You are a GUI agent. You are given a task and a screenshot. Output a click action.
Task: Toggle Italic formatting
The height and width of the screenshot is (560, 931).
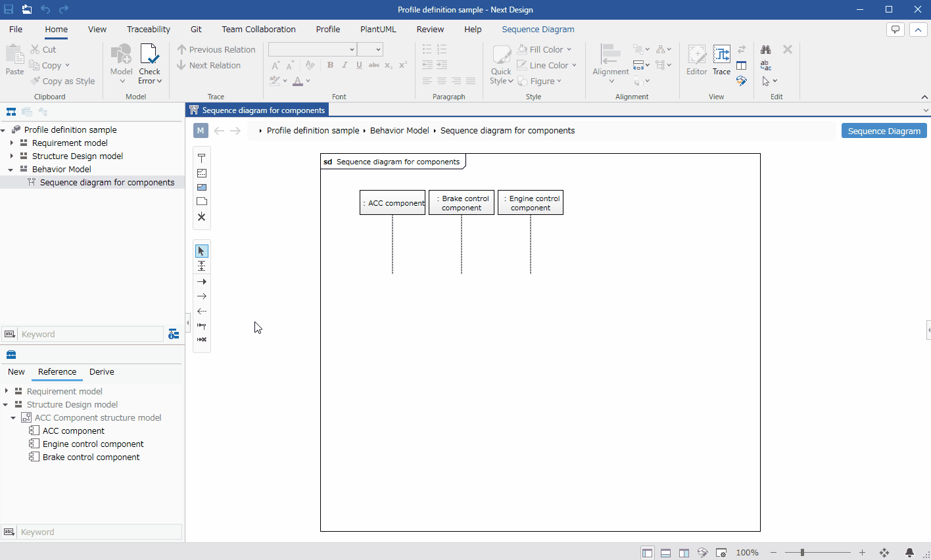click(345, 65)
